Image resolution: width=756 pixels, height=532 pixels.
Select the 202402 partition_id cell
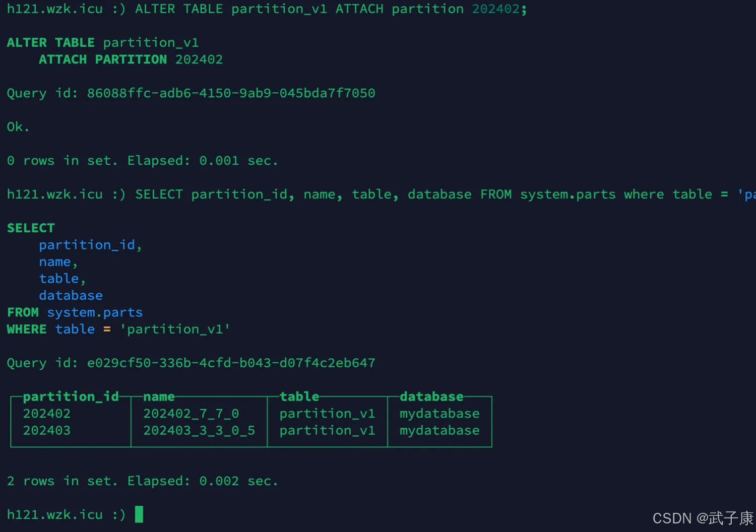47,414
